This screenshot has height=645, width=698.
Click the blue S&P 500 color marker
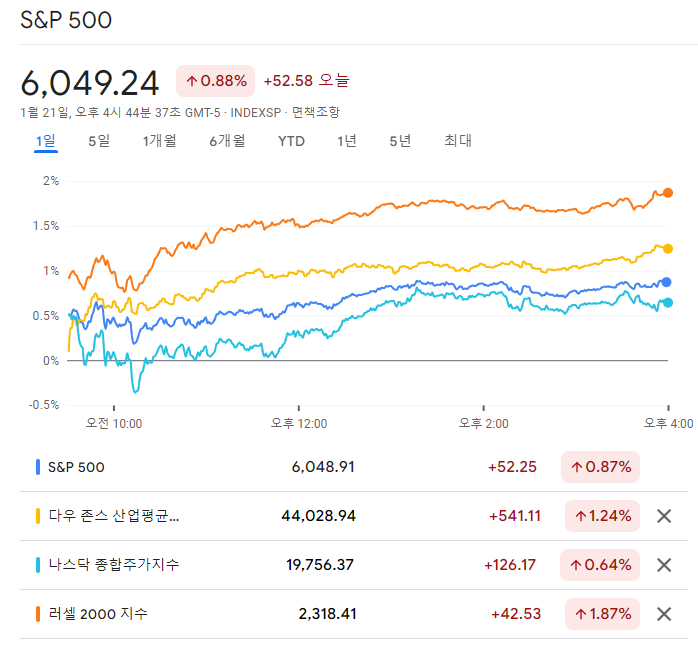tap(38, 467)
